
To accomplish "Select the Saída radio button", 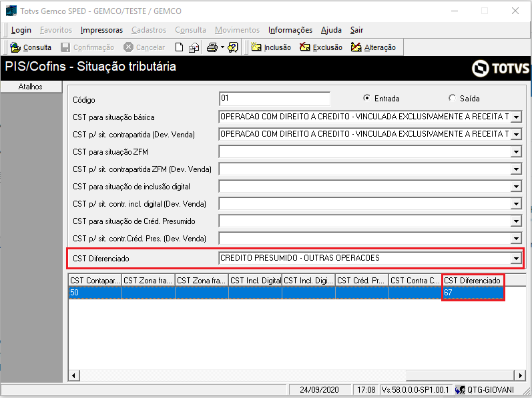I will pos(452,98).
